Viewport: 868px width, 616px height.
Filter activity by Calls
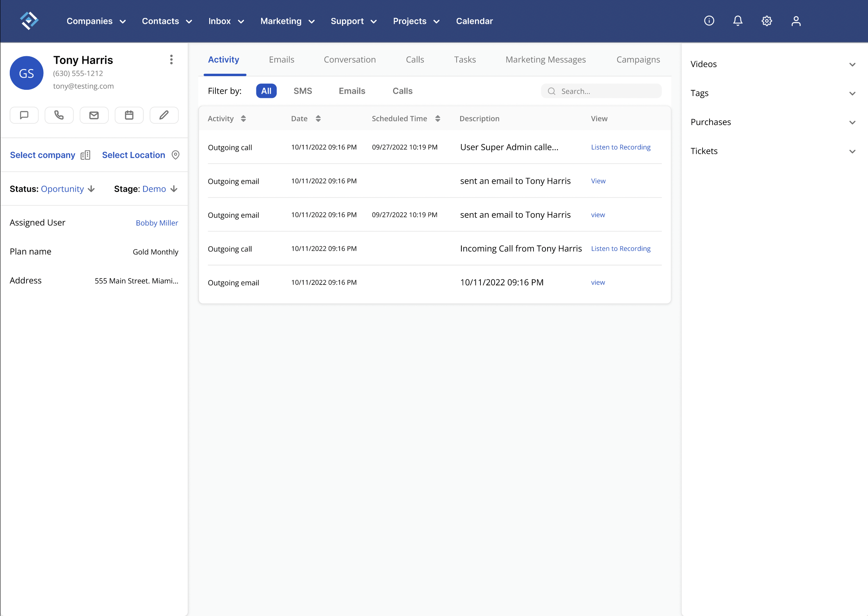pos(402,91)
